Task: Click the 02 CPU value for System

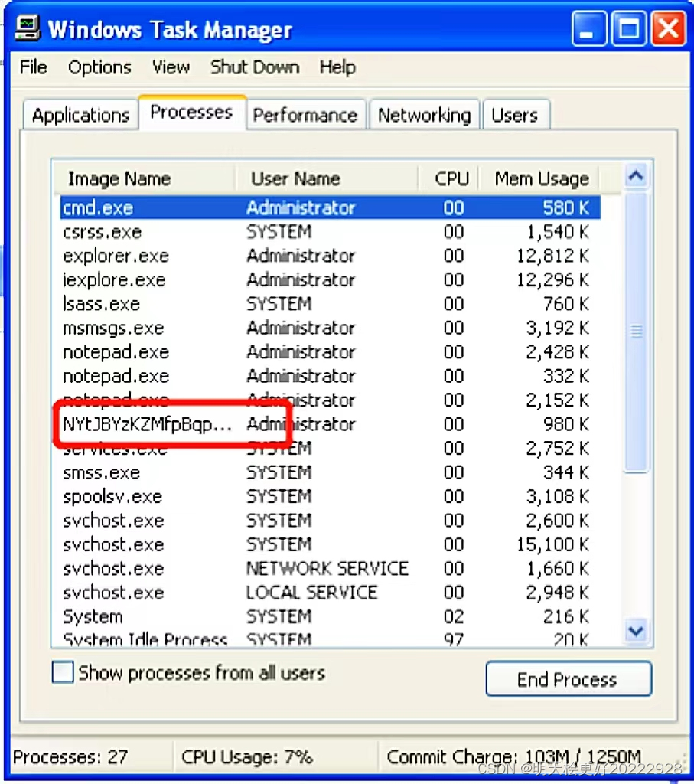Action: tap(454, 616)
